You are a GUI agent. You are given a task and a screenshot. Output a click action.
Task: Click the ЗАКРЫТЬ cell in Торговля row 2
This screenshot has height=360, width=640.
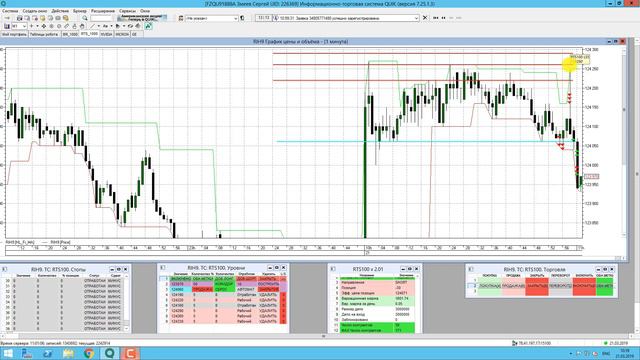[x=537, y=286]
